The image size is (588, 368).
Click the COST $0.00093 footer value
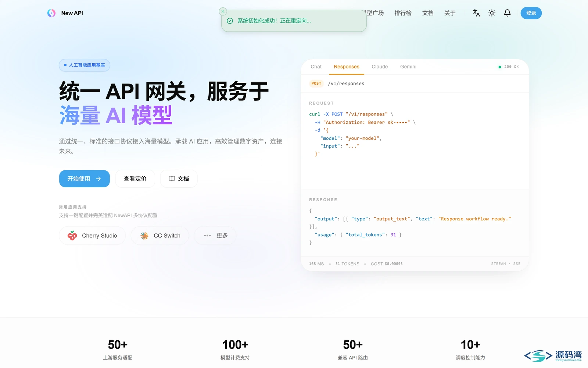point(387,264)
